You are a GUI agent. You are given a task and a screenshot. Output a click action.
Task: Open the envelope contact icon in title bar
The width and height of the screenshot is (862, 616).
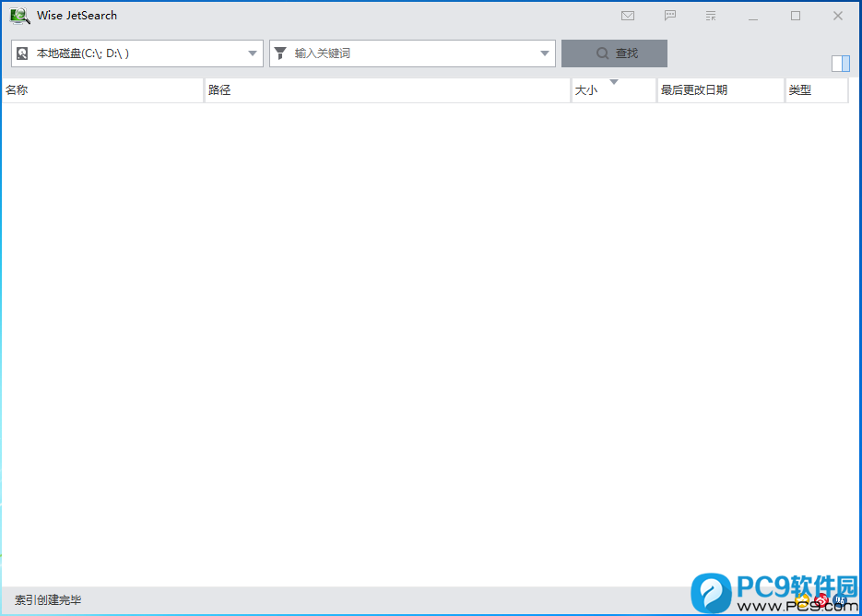click(628, 16)
